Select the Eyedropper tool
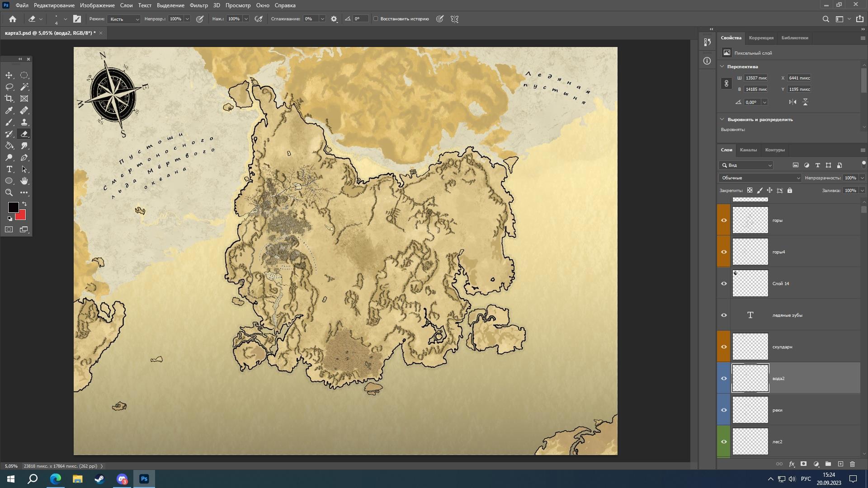Viewport: 868px width, 488px height. click(x=9, y=111)
